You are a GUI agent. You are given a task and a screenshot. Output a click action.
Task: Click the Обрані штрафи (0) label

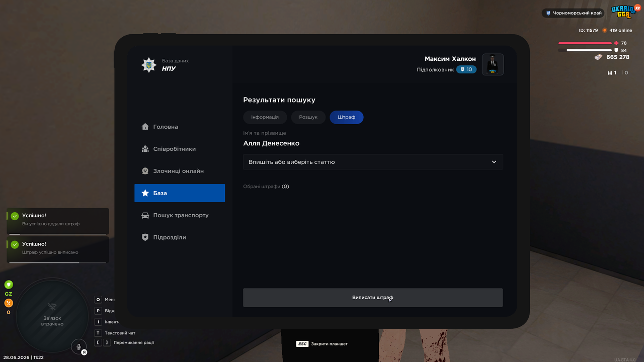pyautogui.click(x=266, y=187)
